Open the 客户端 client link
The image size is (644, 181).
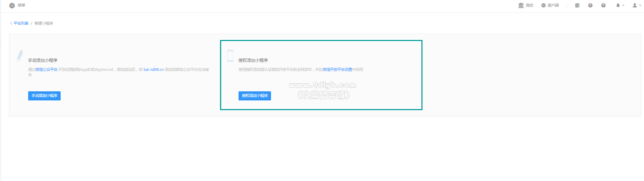(x=550, y=6)
